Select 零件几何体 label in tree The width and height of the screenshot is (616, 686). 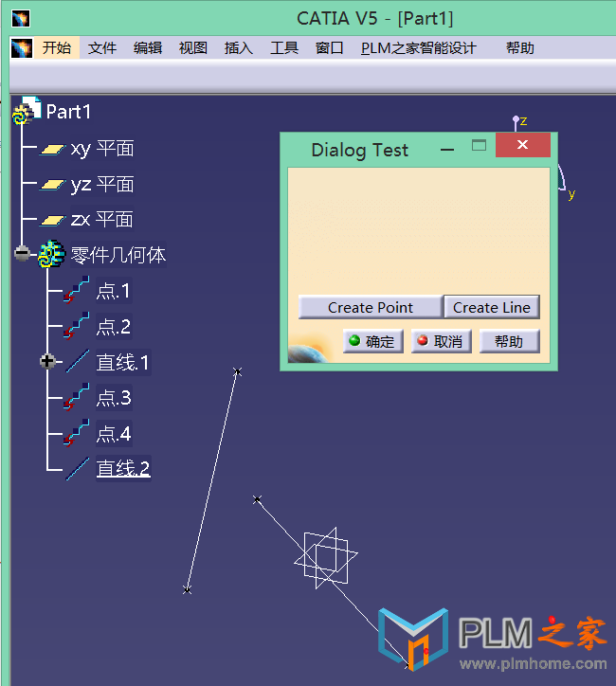click(x=118, y=255)
